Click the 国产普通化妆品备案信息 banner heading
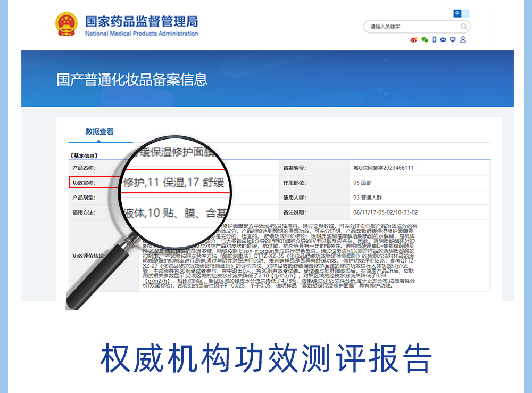Image resolution: width=532 pixels, height=393 pixels. [132, 80]
